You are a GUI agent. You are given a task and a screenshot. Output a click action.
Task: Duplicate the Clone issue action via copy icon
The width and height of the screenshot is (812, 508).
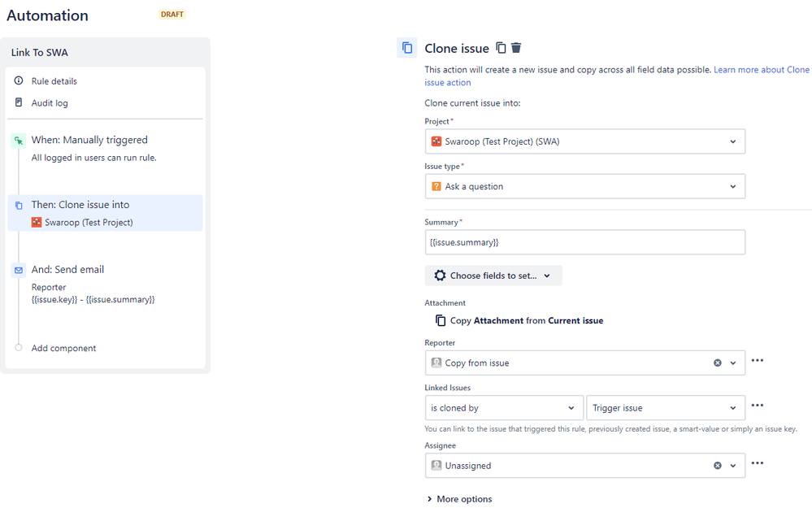(500, 48)
